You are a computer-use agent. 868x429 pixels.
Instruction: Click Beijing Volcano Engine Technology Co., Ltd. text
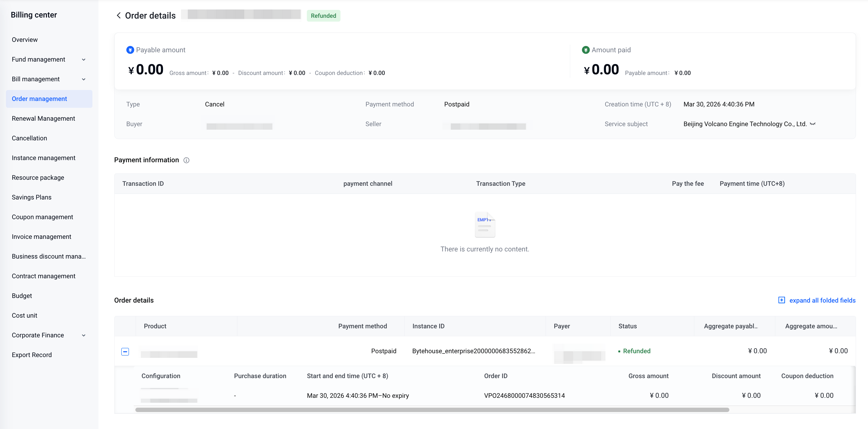[745, 124]
